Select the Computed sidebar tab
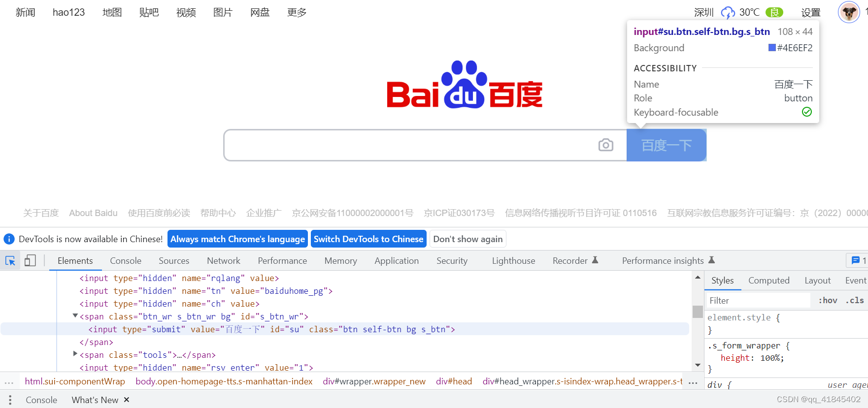 tap(769, 281)
